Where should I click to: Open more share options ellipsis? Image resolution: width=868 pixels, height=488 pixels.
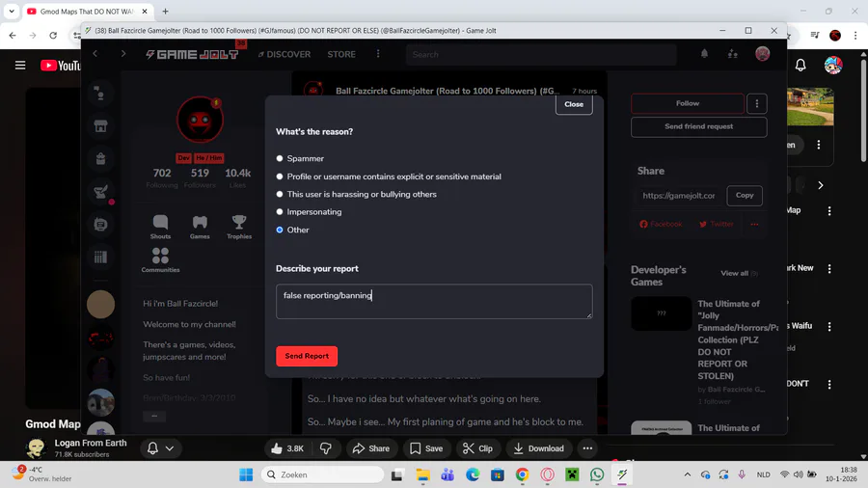(x=754, y=224)
